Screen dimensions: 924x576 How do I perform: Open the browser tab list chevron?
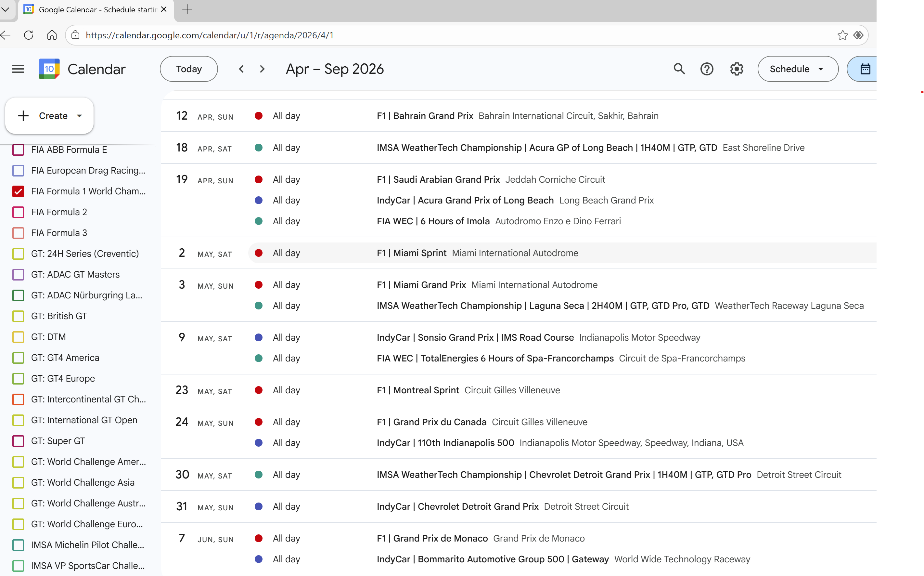[5, 9]
